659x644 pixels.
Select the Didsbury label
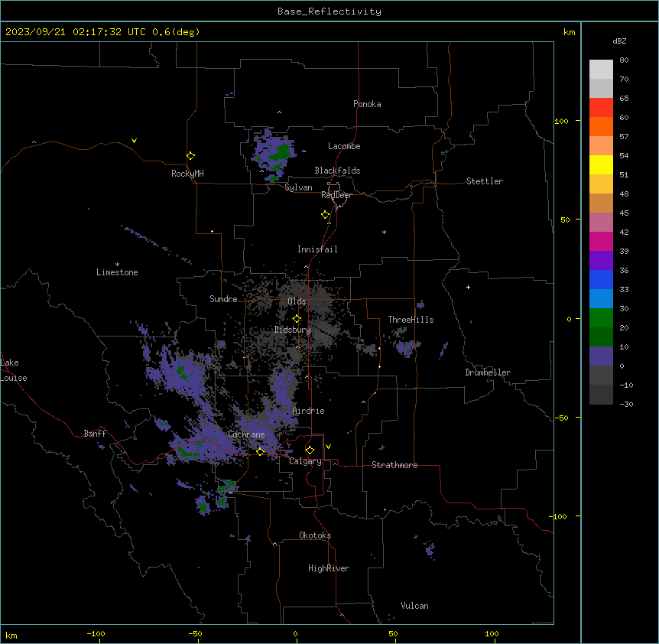pos(293,330)
